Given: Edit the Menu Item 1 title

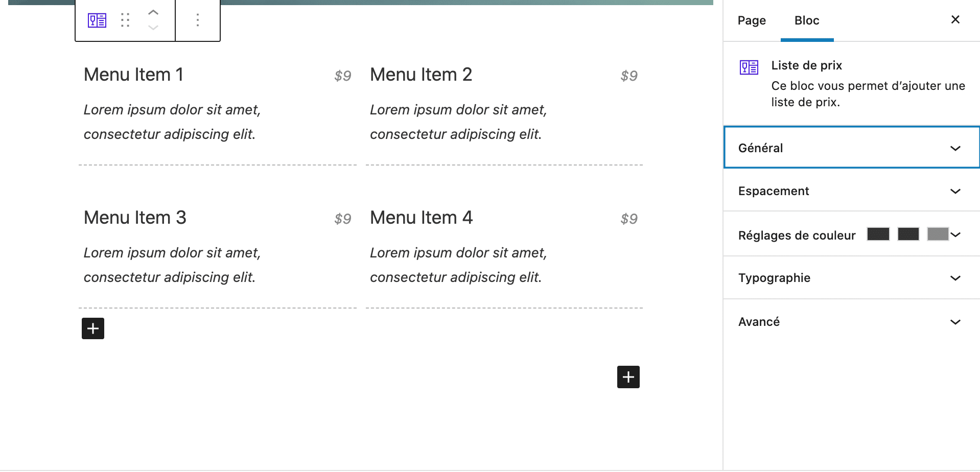Looking at the screenshot, I should [133, 75].
